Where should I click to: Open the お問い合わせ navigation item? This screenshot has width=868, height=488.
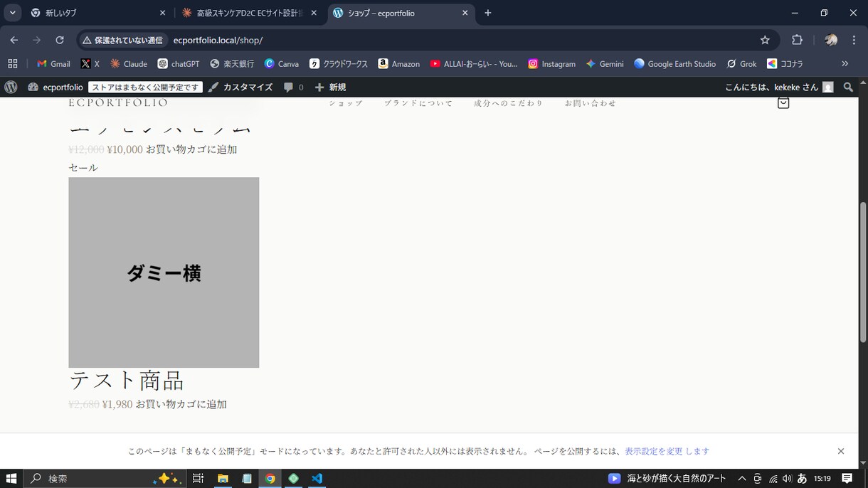591,103
